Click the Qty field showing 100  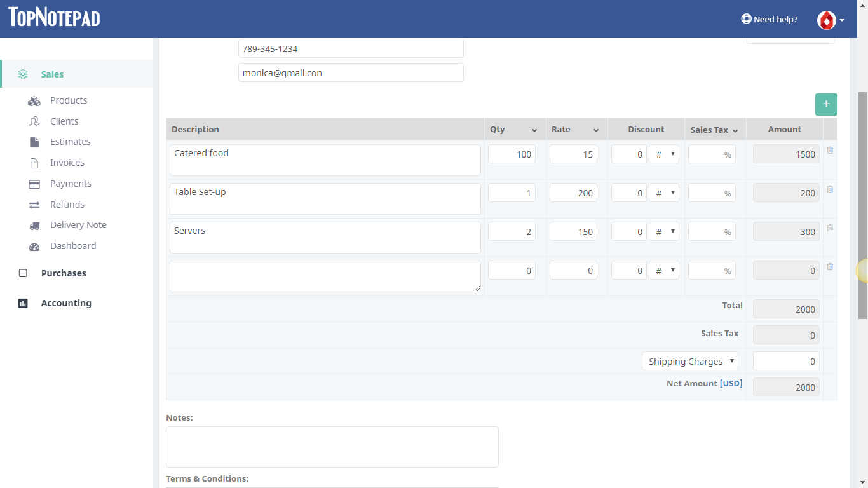(512, 154)
